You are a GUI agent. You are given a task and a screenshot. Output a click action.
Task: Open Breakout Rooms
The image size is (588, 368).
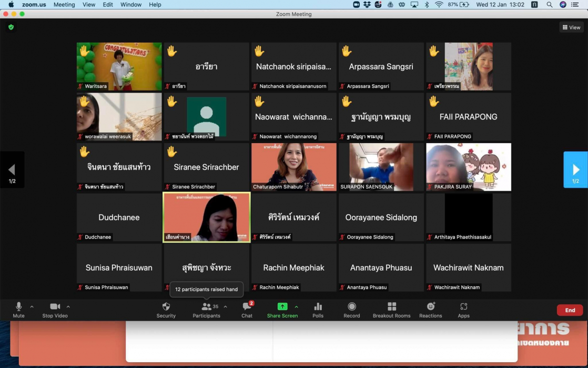pyautogui.click(x=391, y=307)
